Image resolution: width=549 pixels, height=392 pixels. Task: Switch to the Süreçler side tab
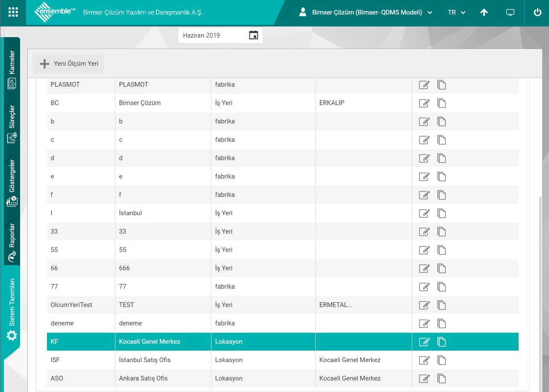pyautogui.click(x=12, y=124)
